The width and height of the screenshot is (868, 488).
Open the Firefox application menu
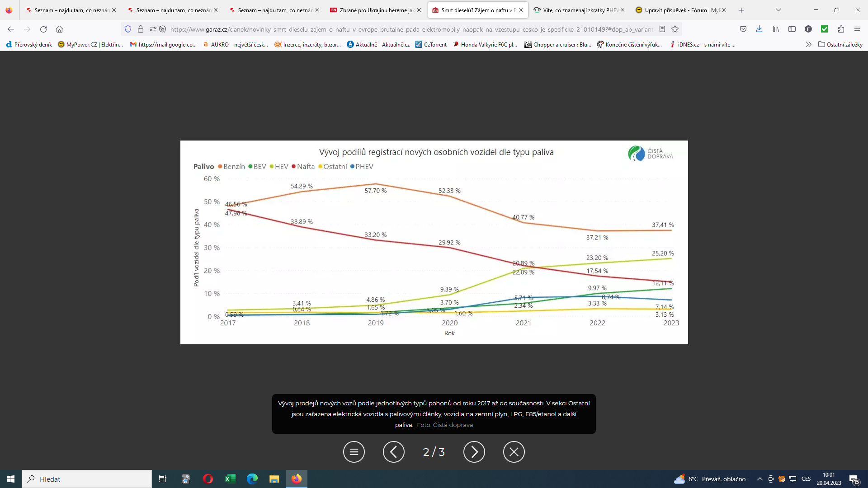tap(857, 29)
